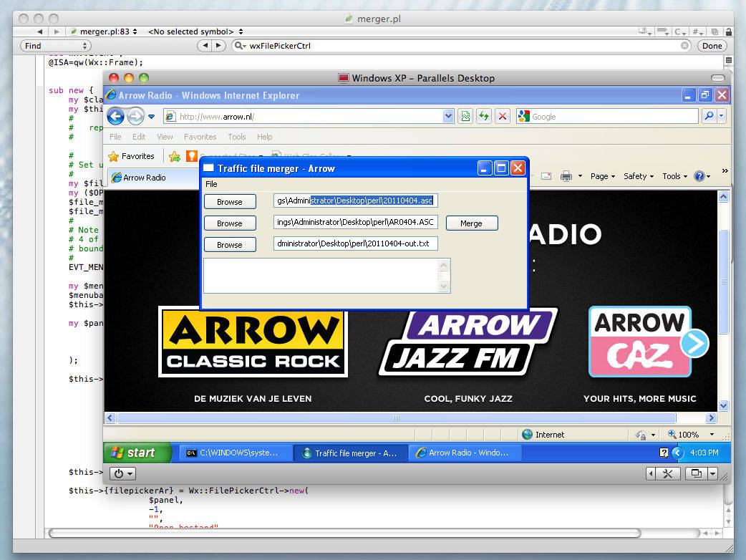The height and width of the screenshot is (560, 746).
Task: Open File menu in Traffic file merger
Action: point(211,184)
